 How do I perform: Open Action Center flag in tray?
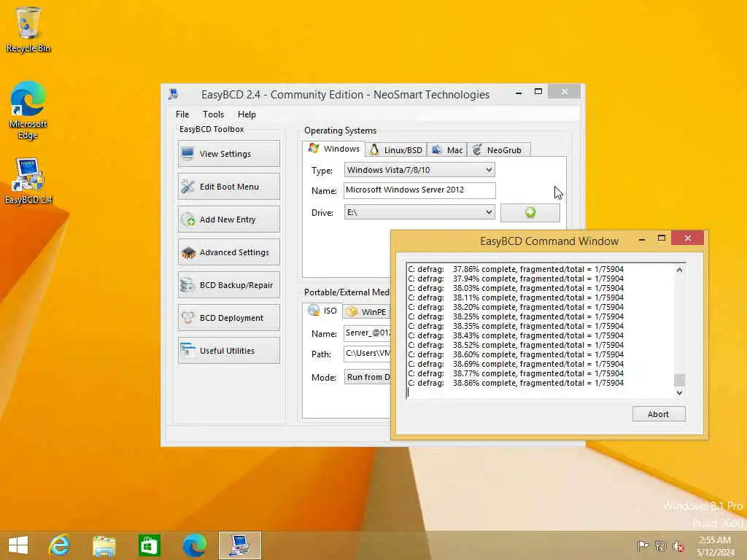point(643,545)
